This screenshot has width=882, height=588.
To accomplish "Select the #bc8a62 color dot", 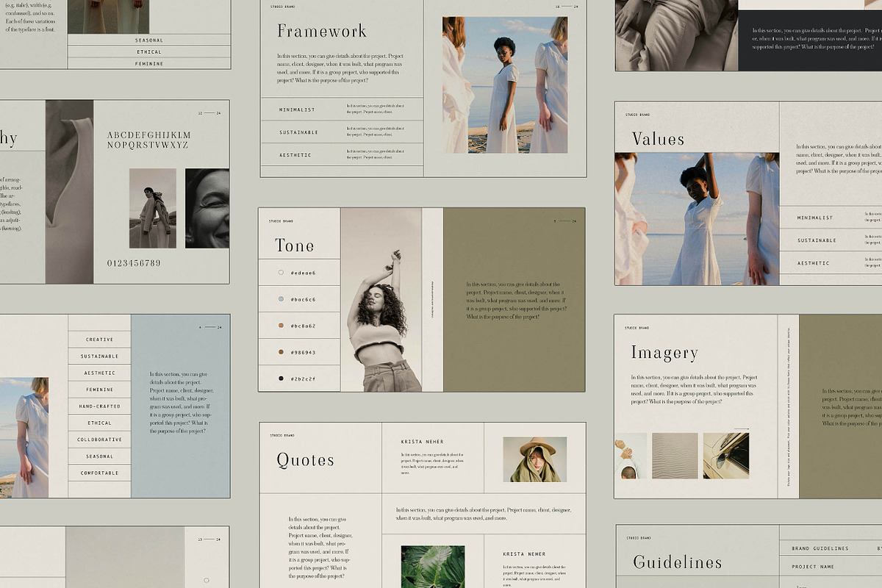I will [281, 326].
